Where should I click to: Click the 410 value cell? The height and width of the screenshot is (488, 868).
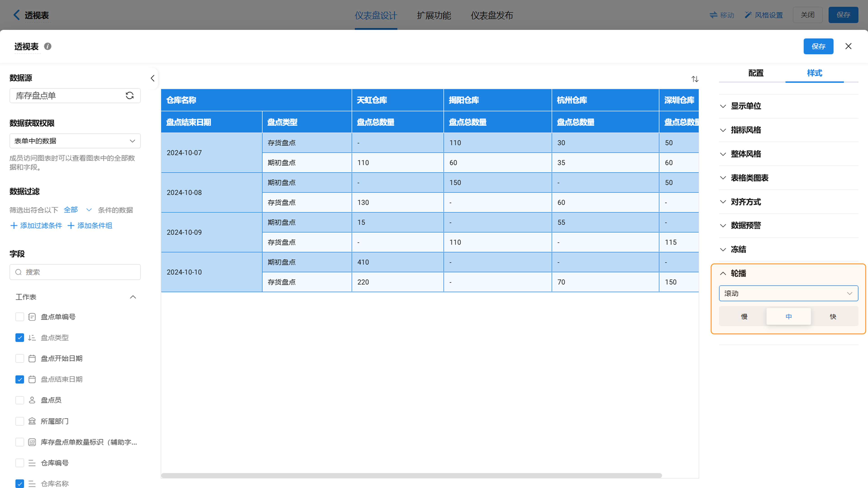point(398,262)
